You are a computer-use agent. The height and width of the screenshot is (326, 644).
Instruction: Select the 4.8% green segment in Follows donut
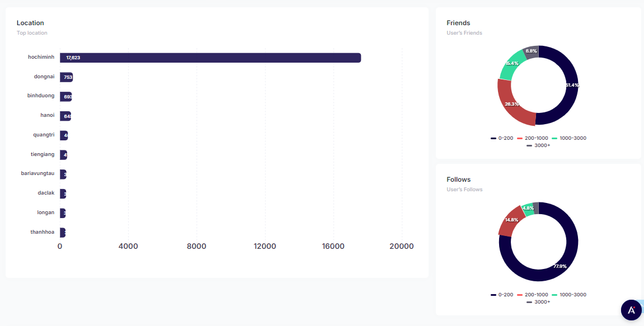point(527,209)
